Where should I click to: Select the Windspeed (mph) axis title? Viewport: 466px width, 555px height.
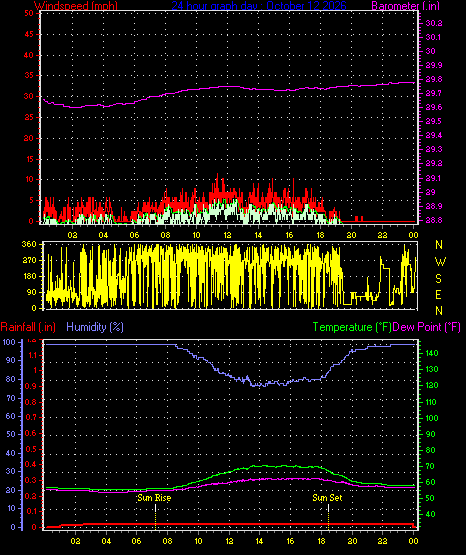click(76, 5)
